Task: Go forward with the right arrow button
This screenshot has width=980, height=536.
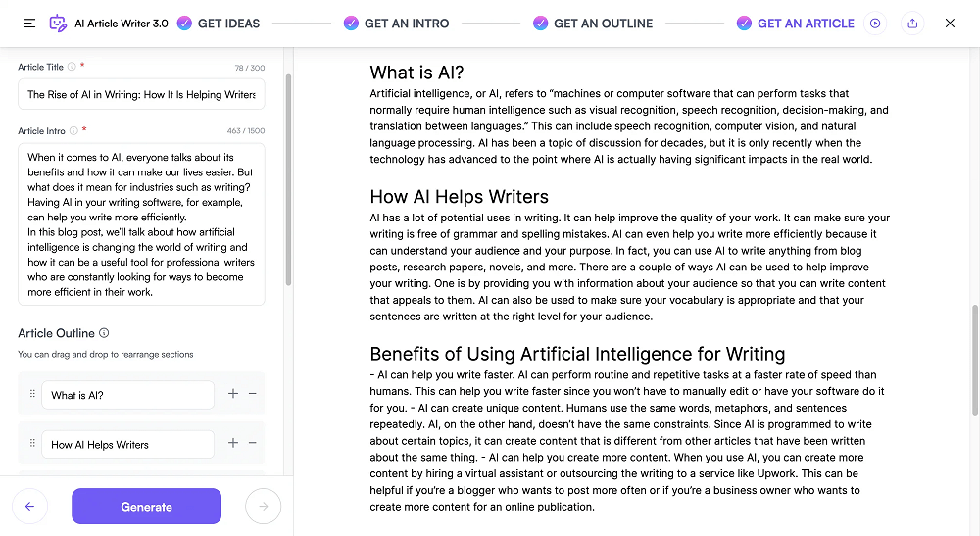Action: coord(263,506)
